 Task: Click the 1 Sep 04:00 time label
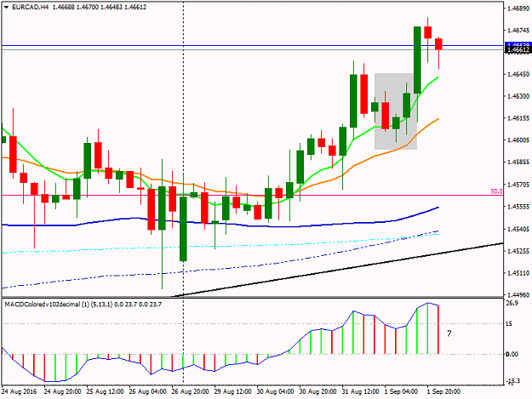pos(401,391)
